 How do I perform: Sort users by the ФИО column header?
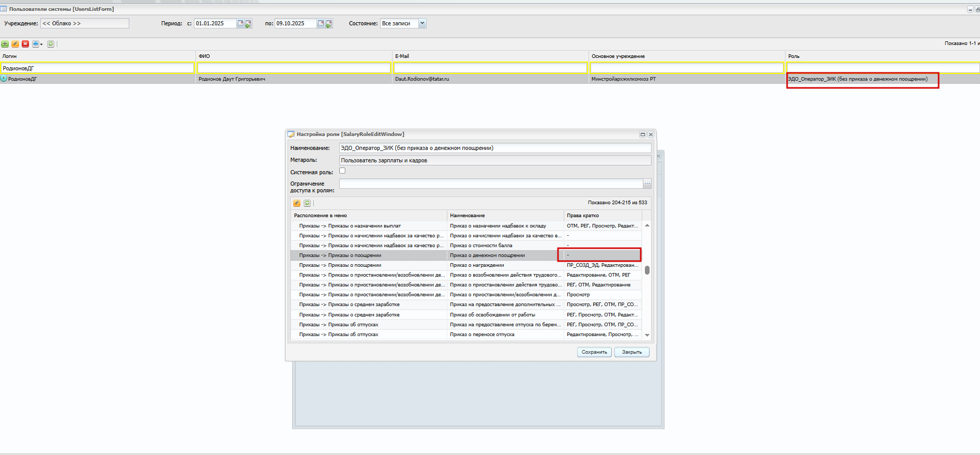294,56
